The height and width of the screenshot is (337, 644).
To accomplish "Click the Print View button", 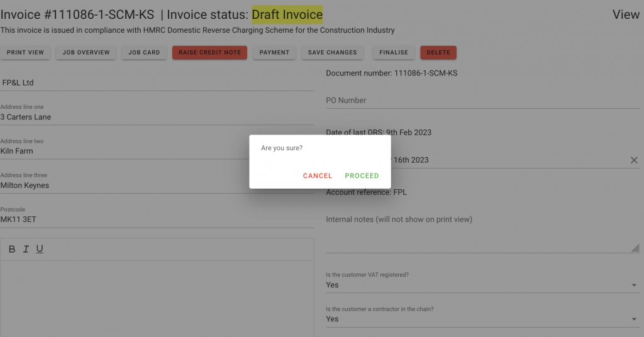I will pyautogui.click(x=26, y=53).
